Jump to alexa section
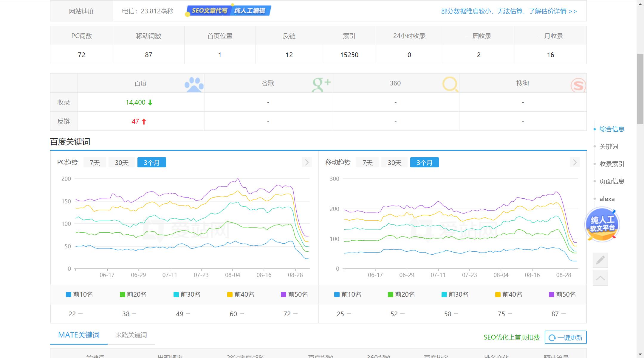Screen dimensions: 644x358 [x=607, y=199]
